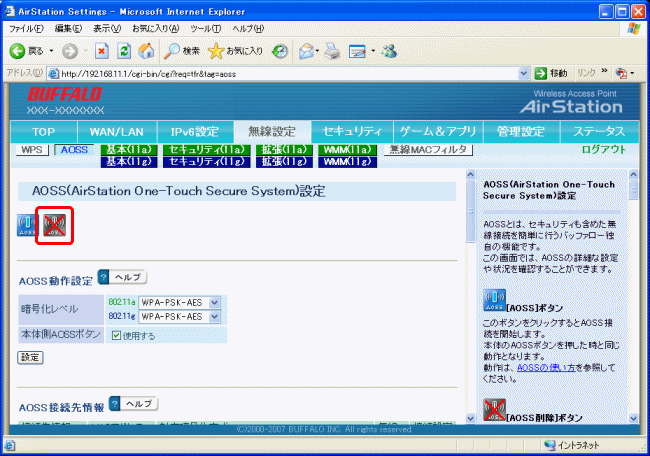
Task: Click the 設定 apply button
Action: (30, 357)
